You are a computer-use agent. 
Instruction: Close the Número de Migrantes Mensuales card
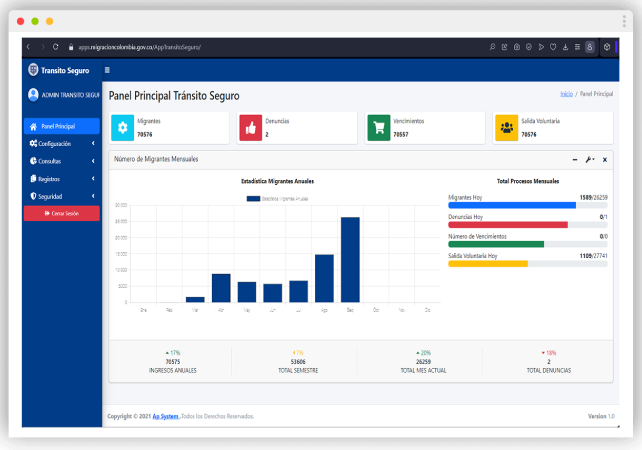coord(605,160)
